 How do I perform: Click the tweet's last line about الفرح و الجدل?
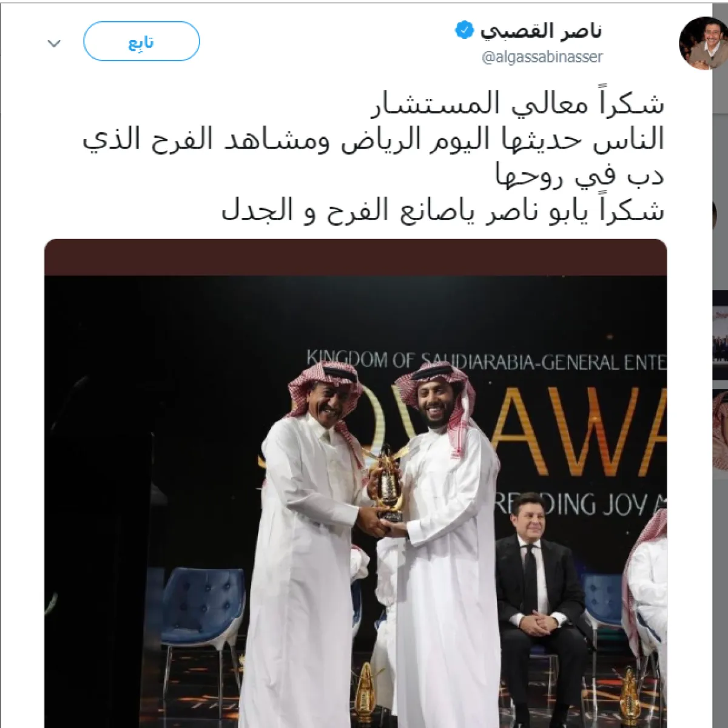pyautogui.click(x=443, y=210)
